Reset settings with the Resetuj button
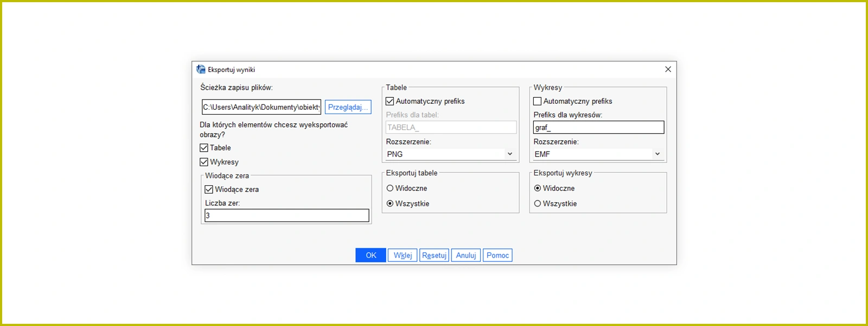 point(434,255)
